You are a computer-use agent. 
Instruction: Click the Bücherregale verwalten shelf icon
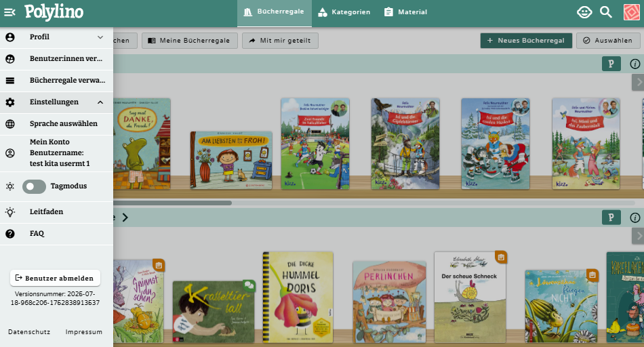click(x=10, y=81)
